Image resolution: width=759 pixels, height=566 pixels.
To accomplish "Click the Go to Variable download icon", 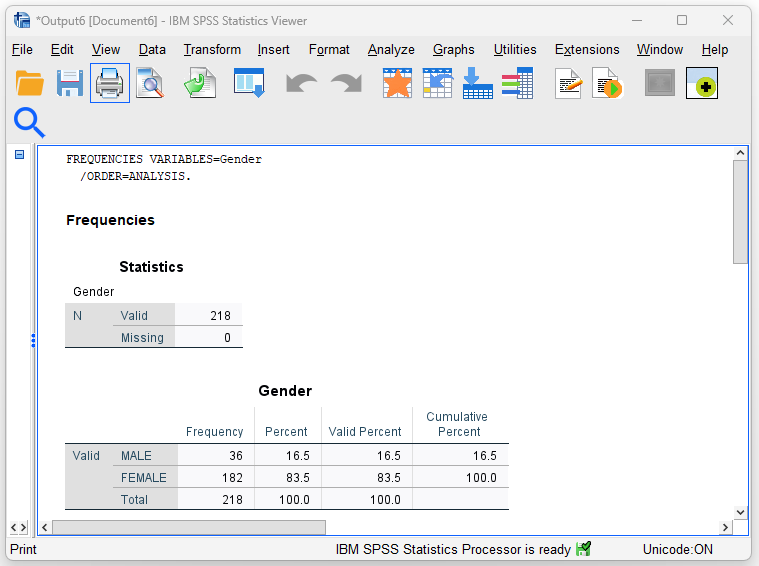I will (477, 83).
